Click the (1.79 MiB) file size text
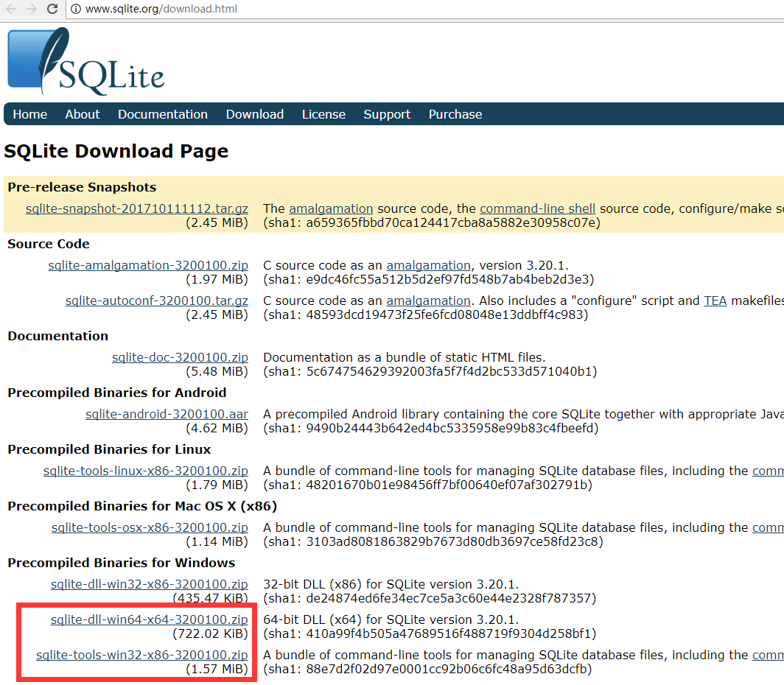 (217, 485)
